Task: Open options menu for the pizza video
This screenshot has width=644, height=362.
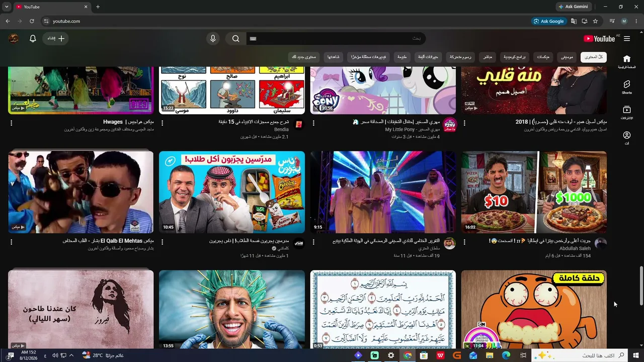Action: [464, 242]
